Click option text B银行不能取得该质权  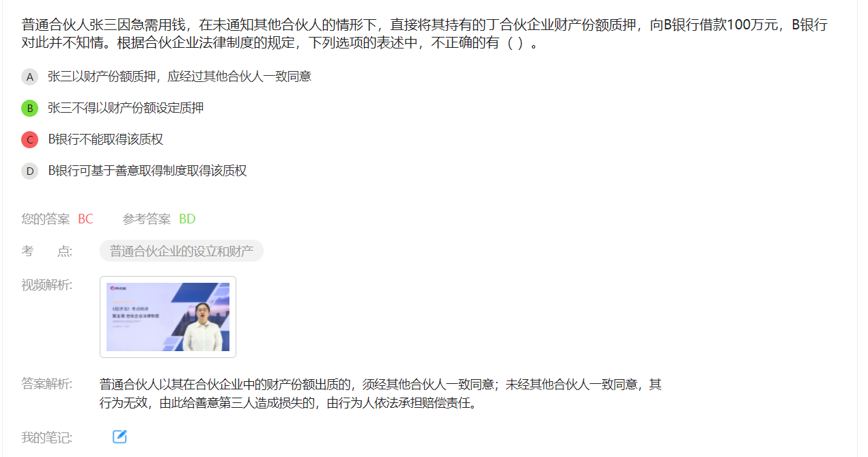point(106,139)
